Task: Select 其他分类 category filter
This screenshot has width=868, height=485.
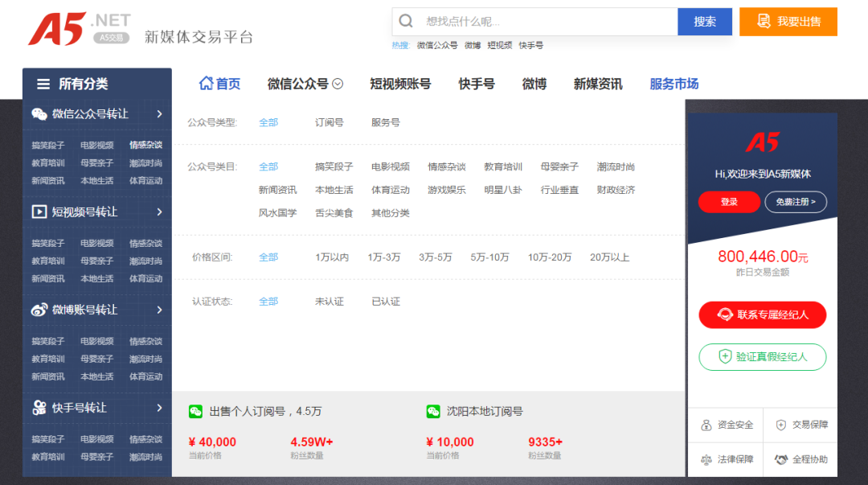Action: pos(391,213)
